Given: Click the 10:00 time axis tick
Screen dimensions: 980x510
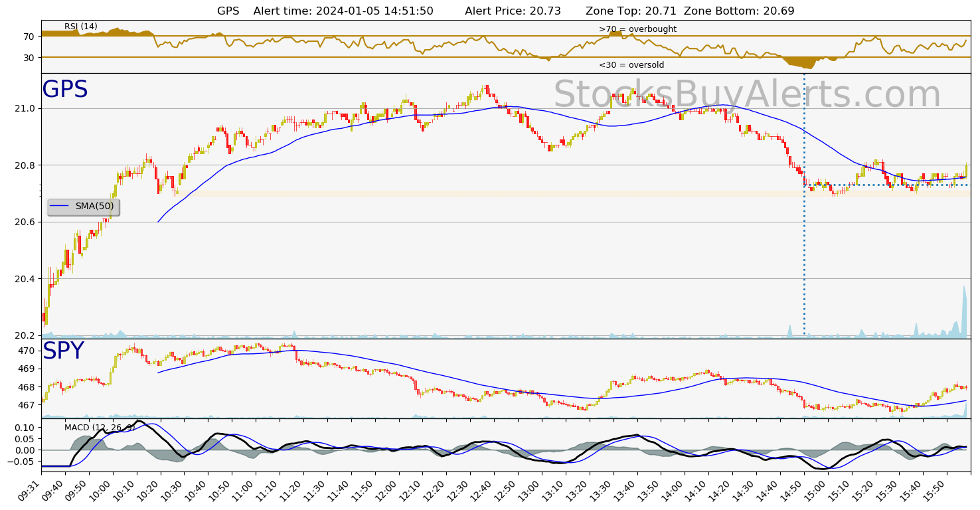Looking at the screenshot, I should (100, 492).
